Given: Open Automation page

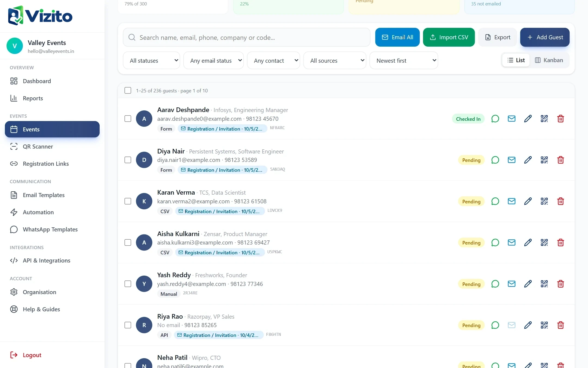Looking at the screenshot, I should [52, 212].
